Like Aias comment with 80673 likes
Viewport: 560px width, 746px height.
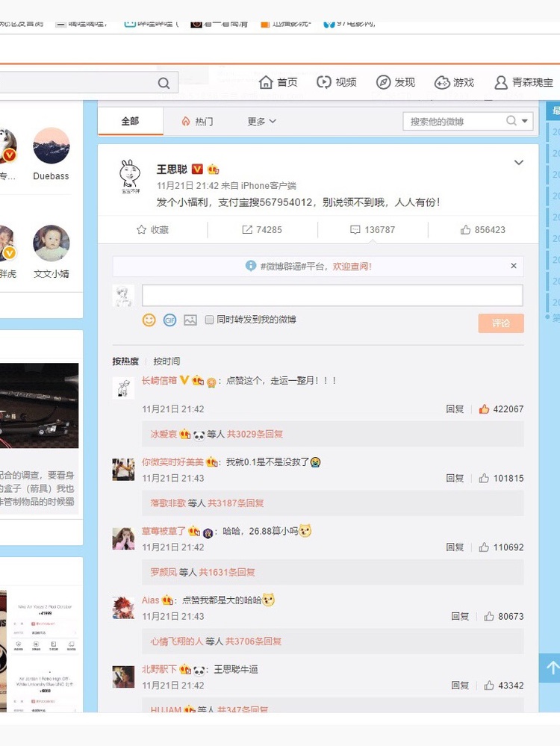488,617
